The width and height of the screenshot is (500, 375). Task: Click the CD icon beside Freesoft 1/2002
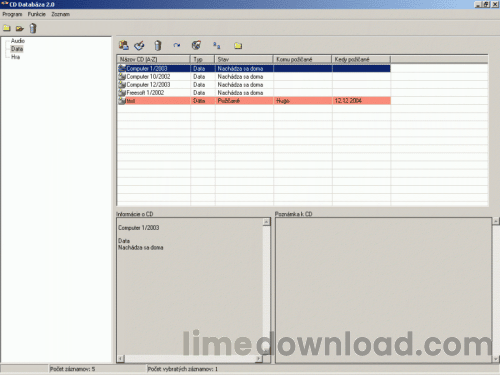(122, 93)
